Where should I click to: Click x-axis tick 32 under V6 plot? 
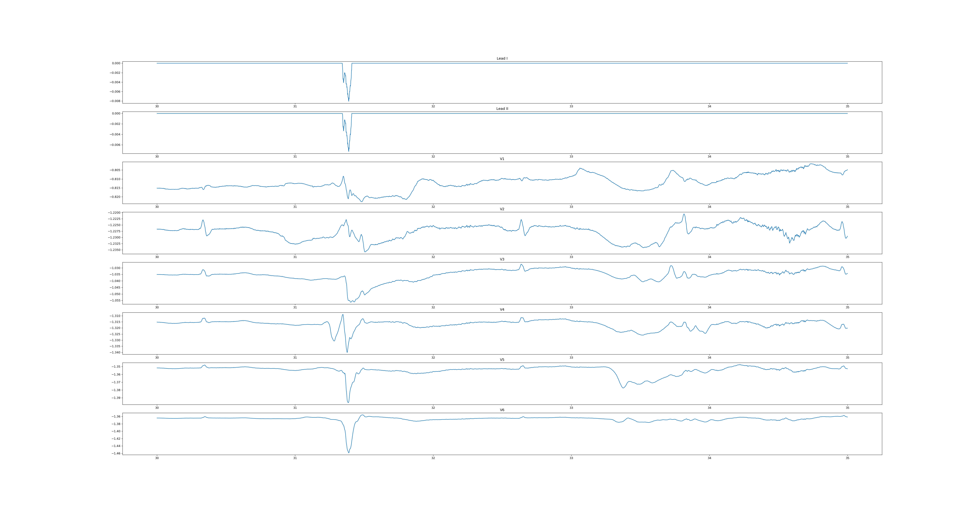[x=433, y=458]
